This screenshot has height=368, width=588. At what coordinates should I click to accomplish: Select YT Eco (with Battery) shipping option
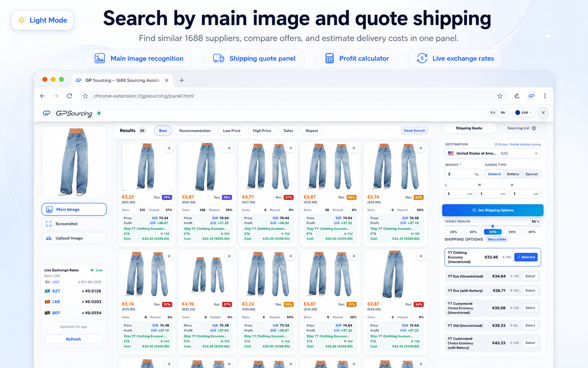530,290
